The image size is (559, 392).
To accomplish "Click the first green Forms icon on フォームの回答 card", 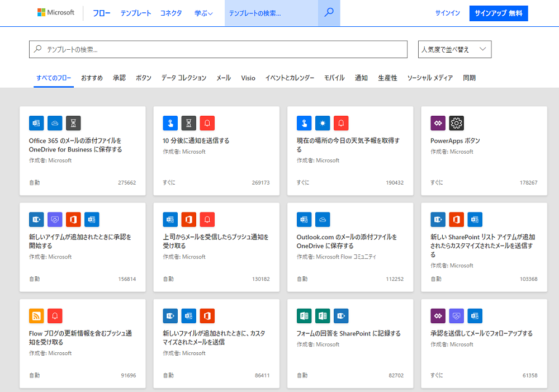I will [x=304, y=316].
